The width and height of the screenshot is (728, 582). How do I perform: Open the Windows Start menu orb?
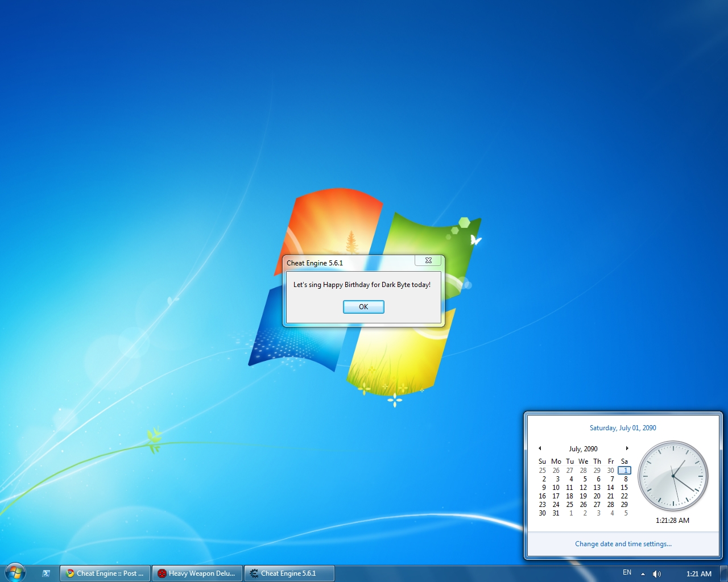15,573
